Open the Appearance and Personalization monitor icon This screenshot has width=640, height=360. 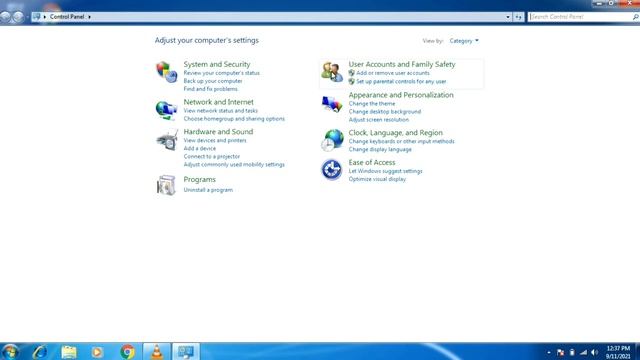[332, 104]
